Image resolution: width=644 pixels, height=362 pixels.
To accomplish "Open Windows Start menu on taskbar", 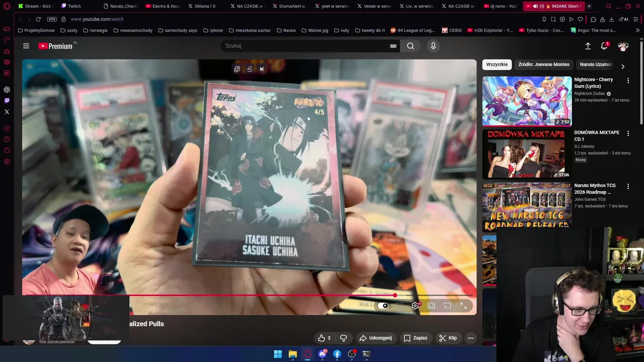I will [278, 354].
